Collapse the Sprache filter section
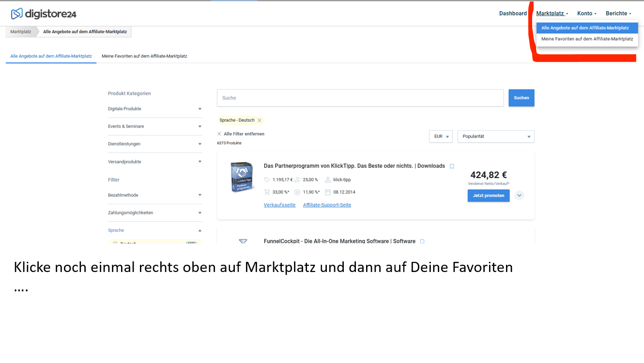This screenshot has width=644, height=363. click(x=199, y=230)
